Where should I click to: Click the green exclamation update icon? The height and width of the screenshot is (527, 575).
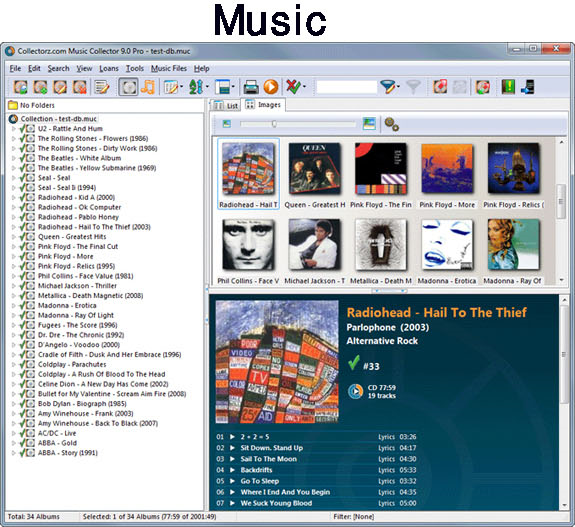click(508, 87)
